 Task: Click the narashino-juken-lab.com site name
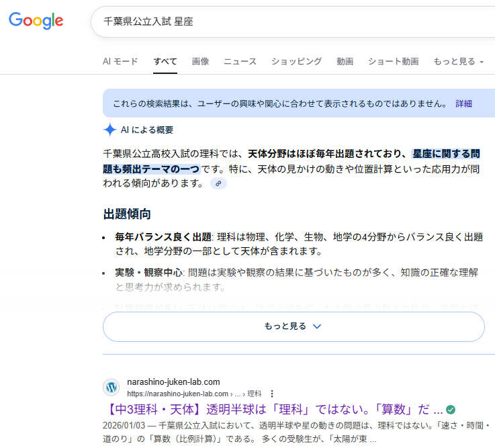pyautogui.click(x=173, y=382)
